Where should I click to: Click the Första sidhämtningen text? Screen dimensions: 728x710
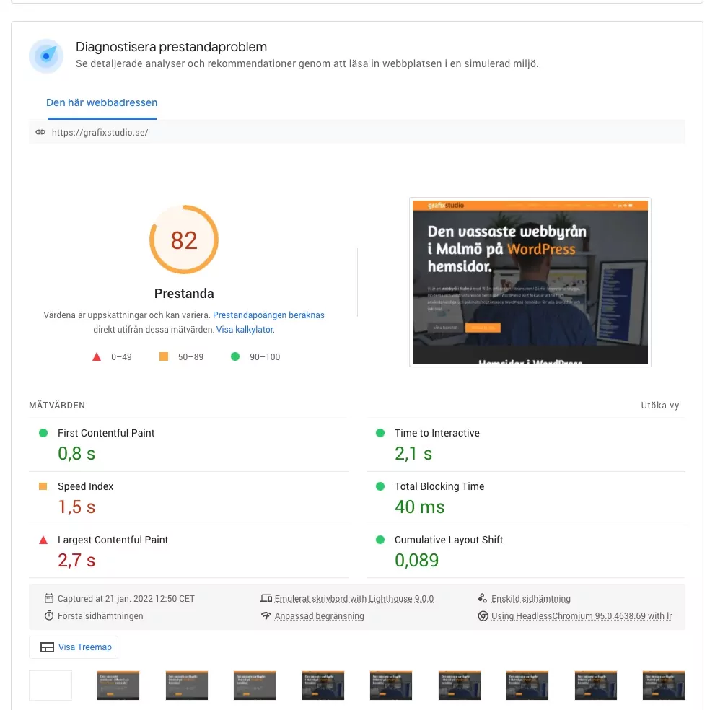pyautogui.click(x=100, y=615)
